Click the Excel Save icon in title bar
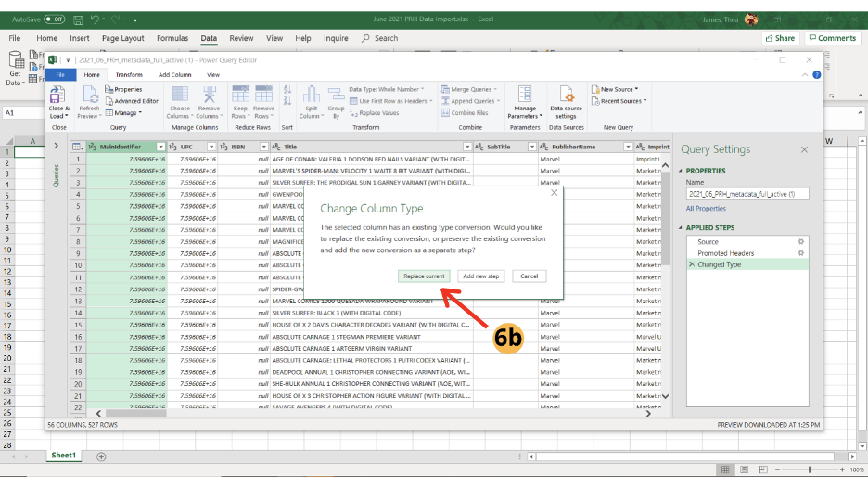The height and width of the screenshot is (488, 868). coord(78,19)
